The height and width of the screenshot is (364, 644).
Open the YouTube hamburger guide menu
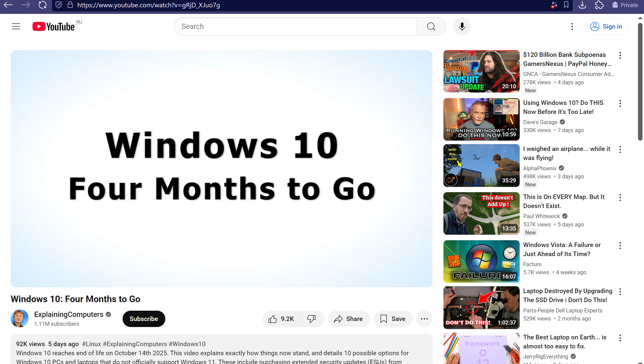16,26
